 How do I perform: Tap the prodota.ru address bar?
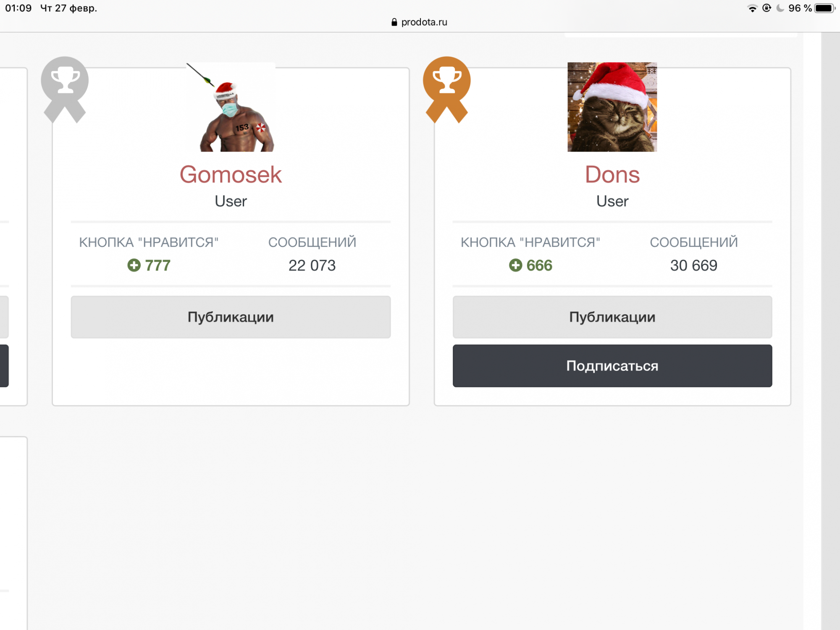(424, 22)
